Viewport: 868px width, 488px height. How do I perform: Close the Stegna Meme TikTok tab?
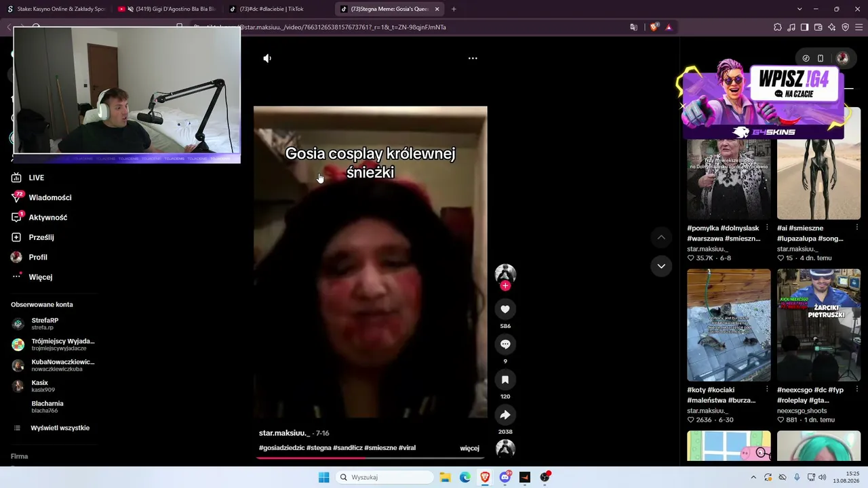(437, 9)
